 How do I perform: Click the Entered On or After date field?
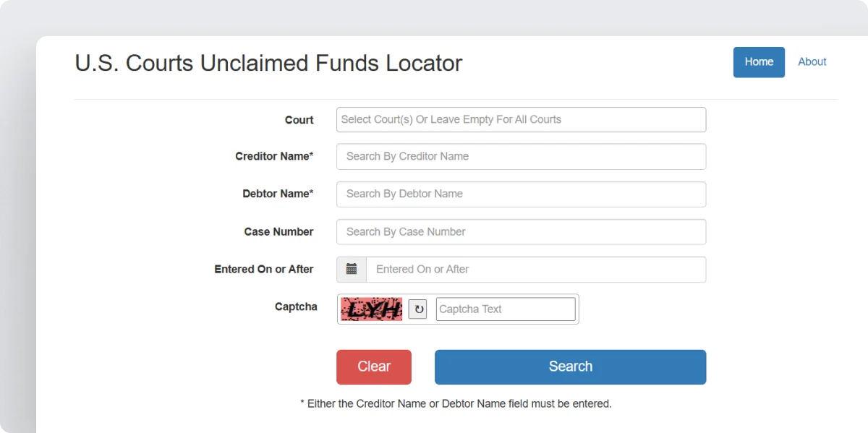(x=535, y=269)
